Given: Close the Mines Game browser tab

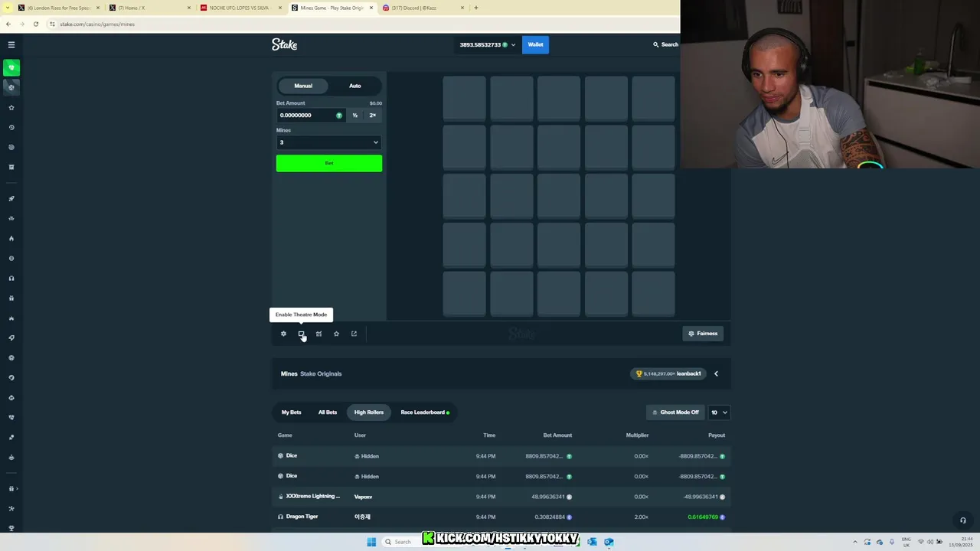Looking at the screenshot, I should 372,8.
